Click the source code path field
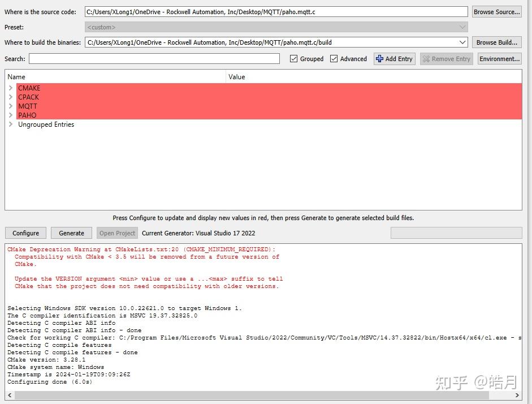Screen dimensions: 532x404 (276, 12)
